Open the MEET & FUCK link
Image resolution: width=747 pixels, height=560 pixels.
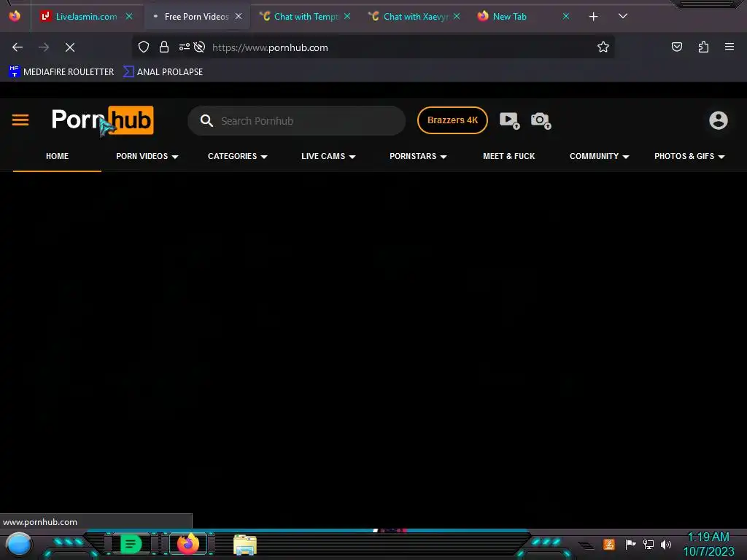[508, 156]
